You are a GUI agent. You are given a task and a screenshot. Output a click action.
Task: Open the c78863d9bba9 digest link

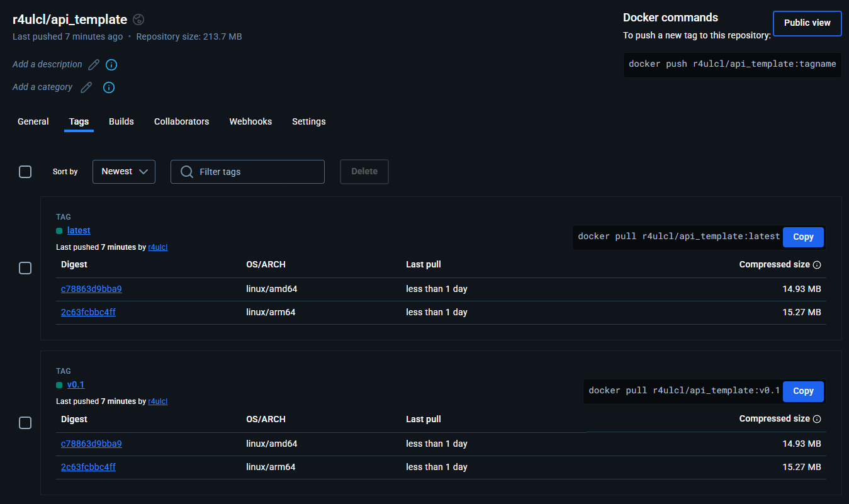coord(91,288)
